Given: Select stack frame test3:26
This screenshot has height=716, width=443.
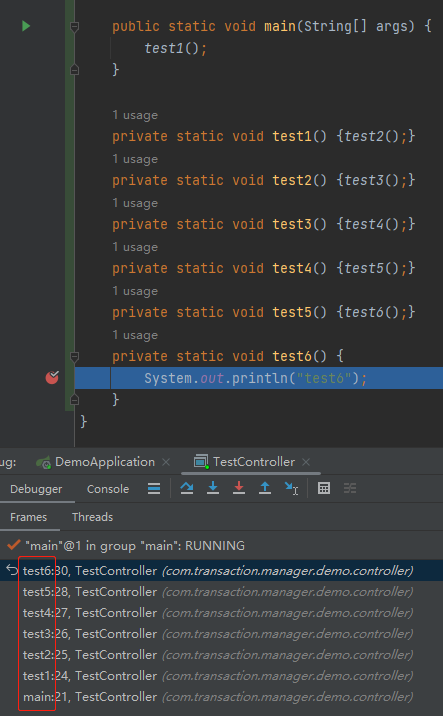Looking at the screenshot, I should (222, 634).
